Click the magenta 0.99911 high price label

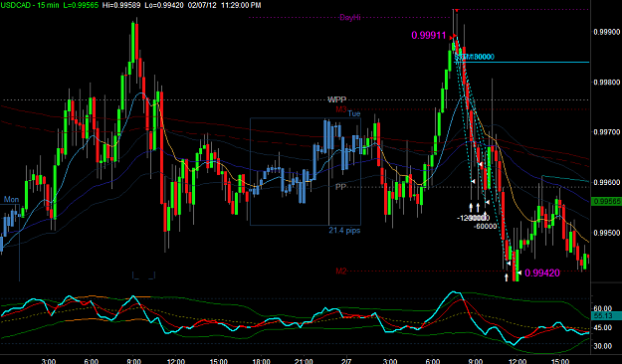(429, 35)
